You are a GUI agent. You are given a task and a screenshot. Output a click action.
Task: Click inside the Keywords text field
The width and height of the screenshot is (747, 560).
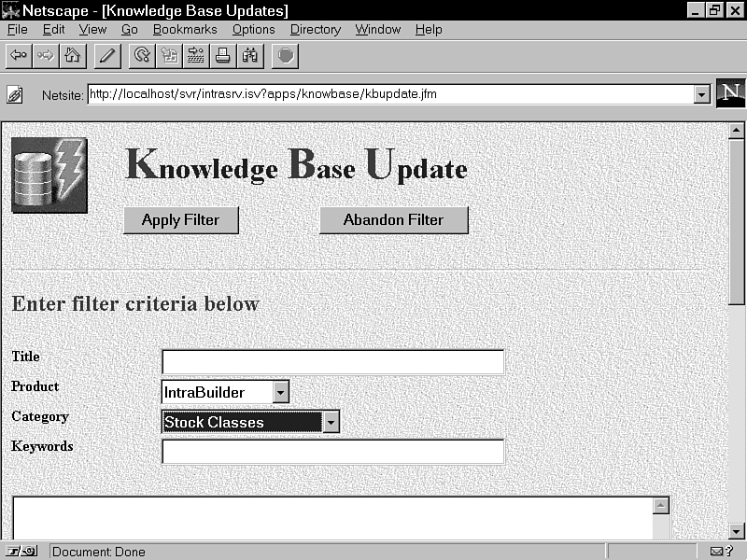pyautogui.click(x=332, y=452)
